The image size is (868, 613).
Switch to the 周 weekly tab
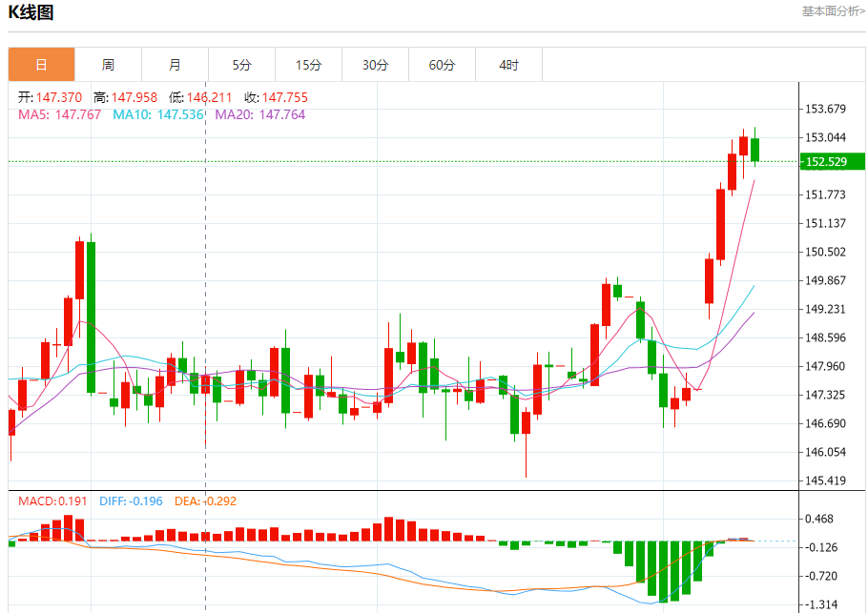click(x=108, y=65)
